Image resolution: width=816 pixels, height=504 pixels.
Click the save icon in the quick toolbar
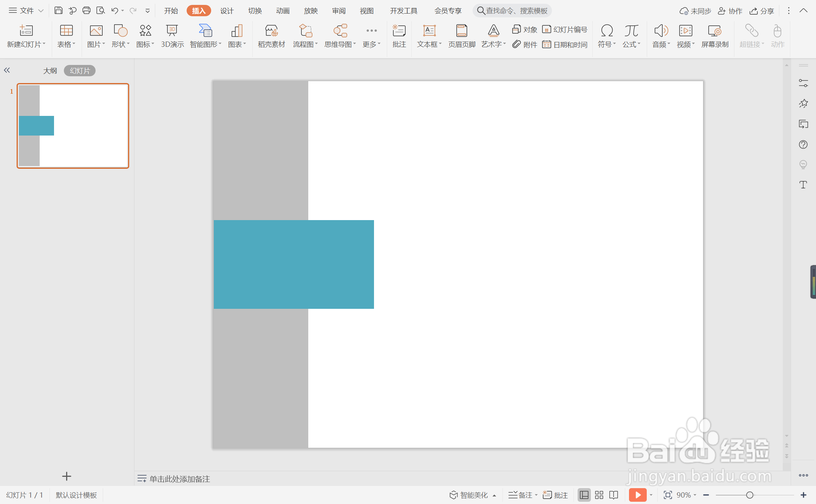58,11
